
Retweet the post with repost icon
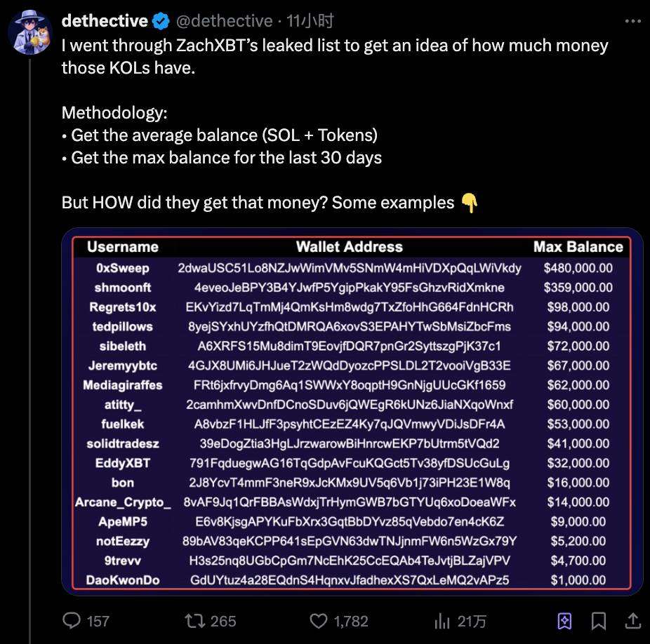point(192,621)
